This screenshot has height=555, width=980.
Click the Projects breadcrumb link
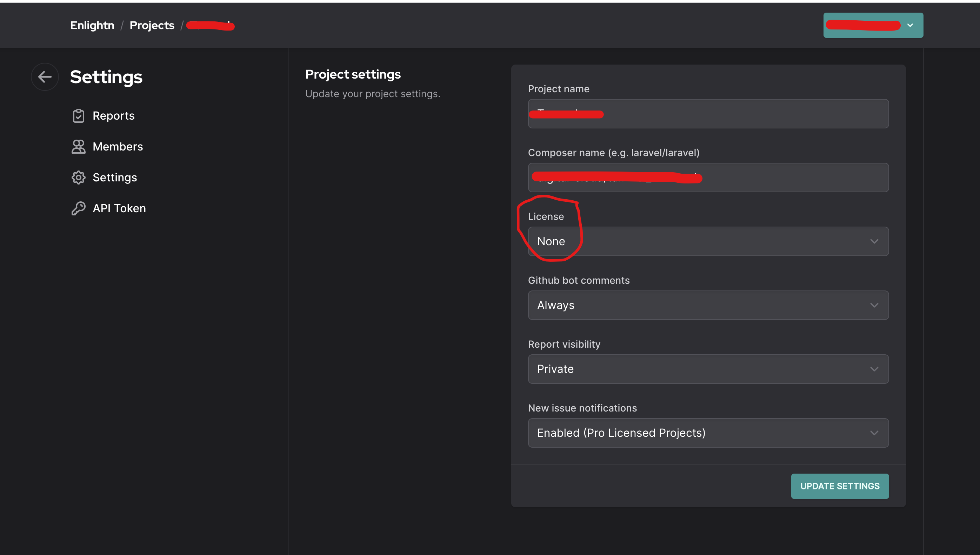point(152,25)
